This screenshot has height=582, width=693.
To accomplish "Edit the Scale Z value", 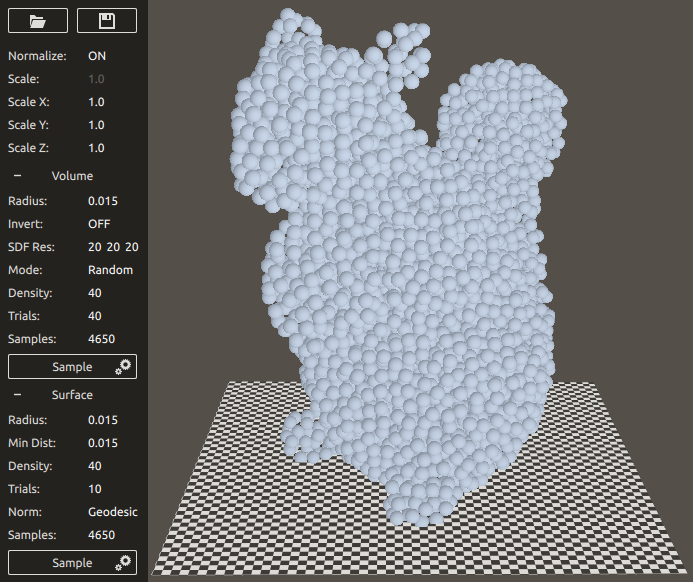I will tap(96, 148).
